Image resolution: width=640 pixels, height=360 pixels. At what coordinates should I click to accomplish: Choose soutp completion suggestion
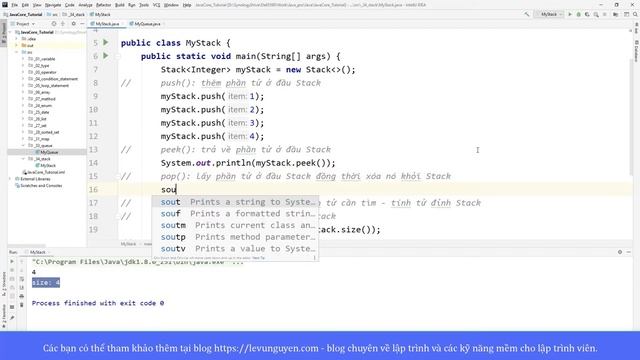tap(235, 237)
